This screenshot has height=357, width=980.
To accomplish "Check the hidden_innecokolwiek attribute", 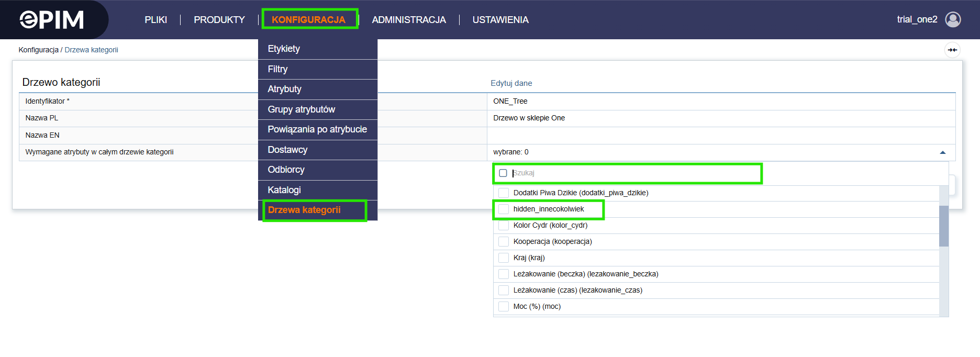I will point(504,209).
